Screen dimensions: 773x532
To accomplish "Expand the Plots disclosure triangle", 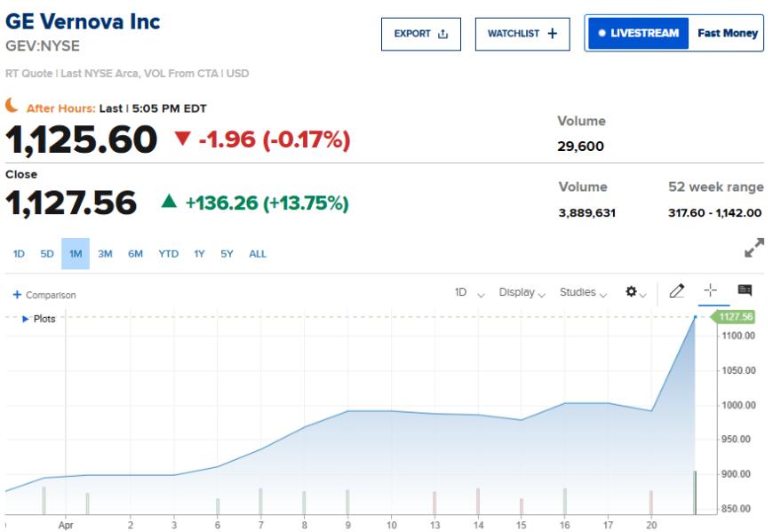I will pos(26,319).
